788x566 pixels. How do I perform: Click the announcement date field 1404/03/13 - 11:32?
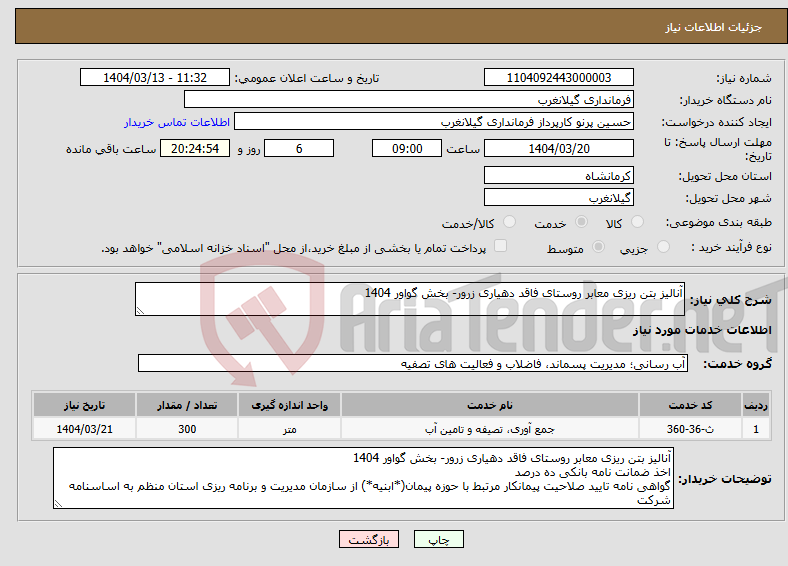pyautogui.click(x=155, y=77)
